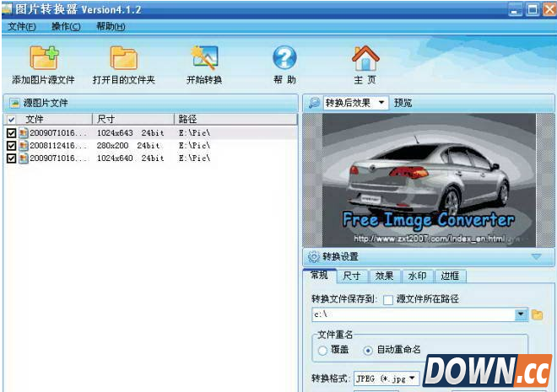Open destination folder via 打开目的文件夹 icon
The image size is (557, 392).
pyautogui.click(x=123, y=57)
